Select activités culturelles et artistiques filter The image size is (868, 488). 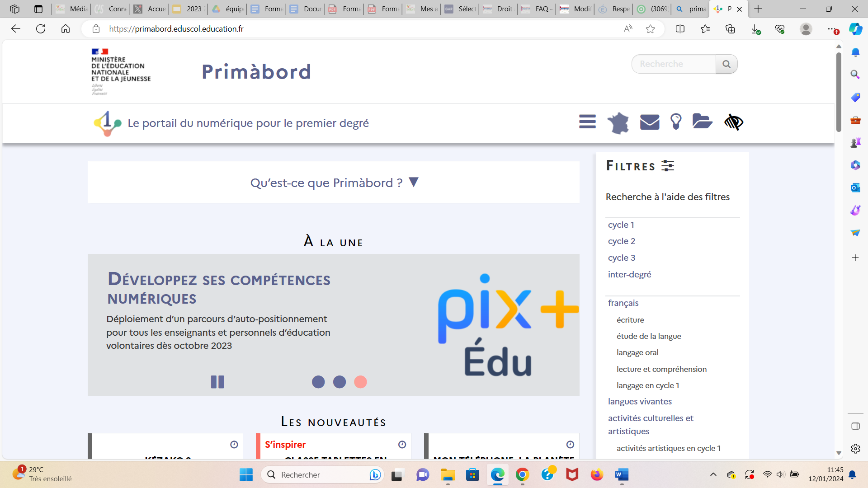[x=651, y=425]
